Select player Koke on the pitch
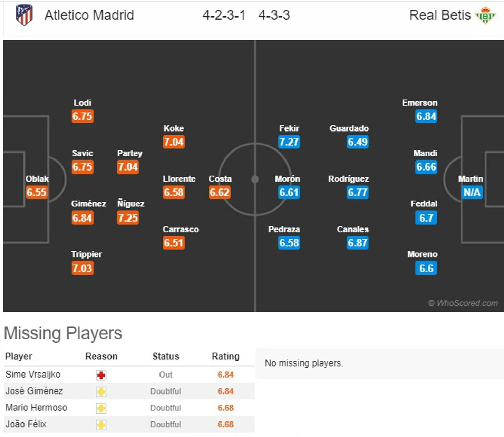Viewport: 504px width, 437px height. tap(174, 128)
